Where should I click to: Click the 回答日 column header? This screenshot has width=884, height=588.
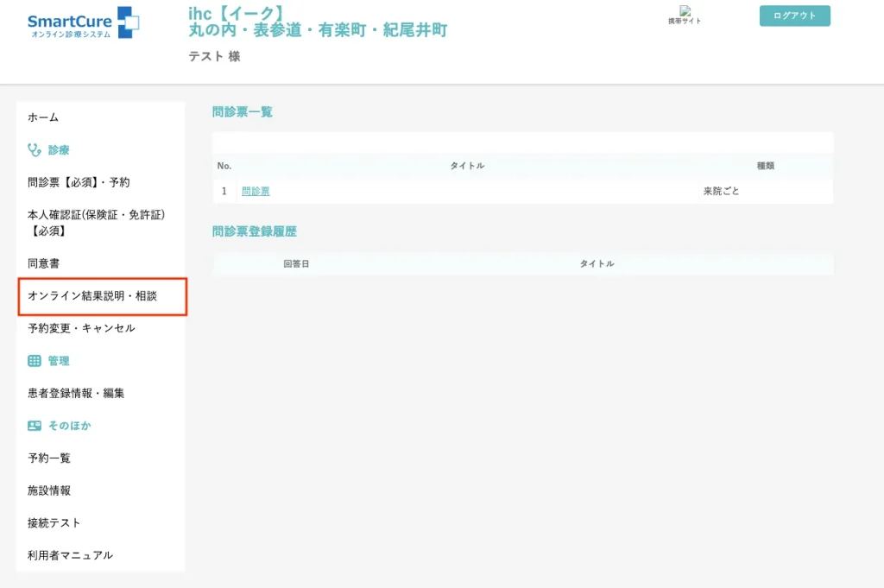coord(296,263)
